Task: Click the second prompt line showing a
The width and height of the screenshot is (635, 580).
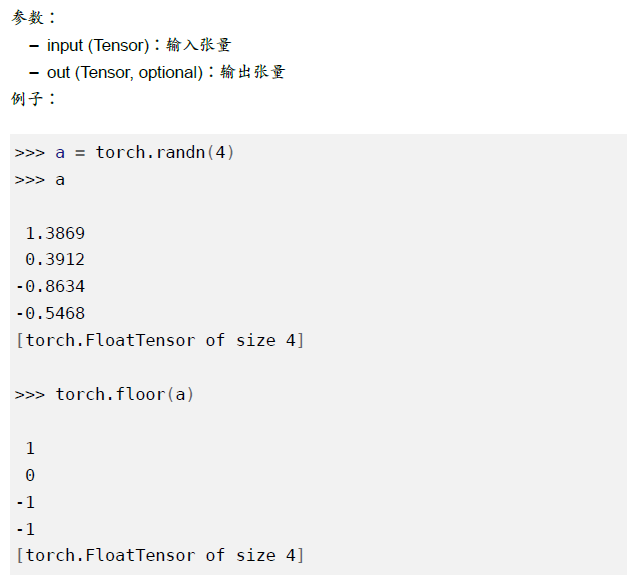Action: pyautogui.click(x=40, y=179)
